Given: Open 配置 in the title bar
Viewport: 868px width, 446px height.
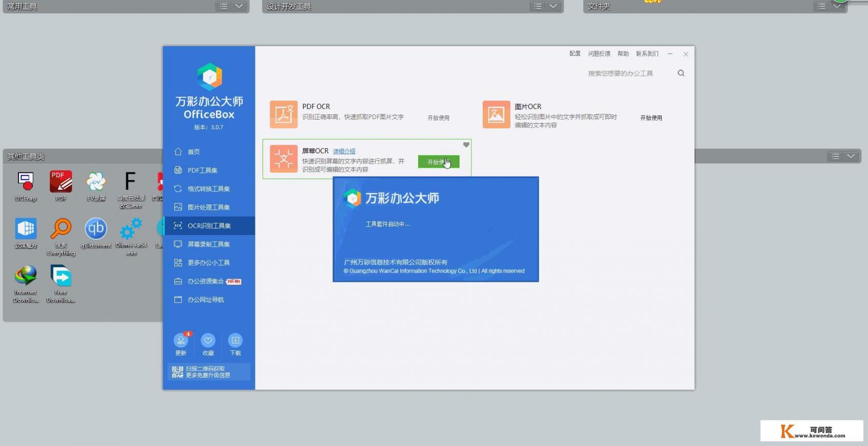Looking at the screenshot, I should [x=575, y=53].
